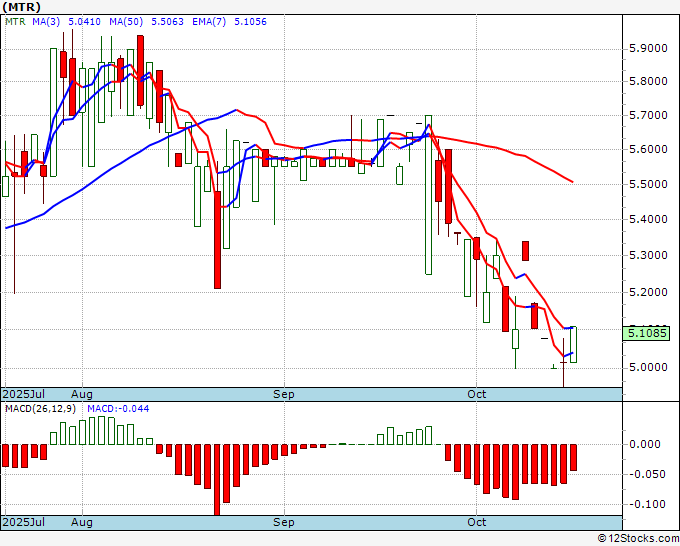
Task: Click the last red MACD histogram bar
Action: [x=573, y=458]
